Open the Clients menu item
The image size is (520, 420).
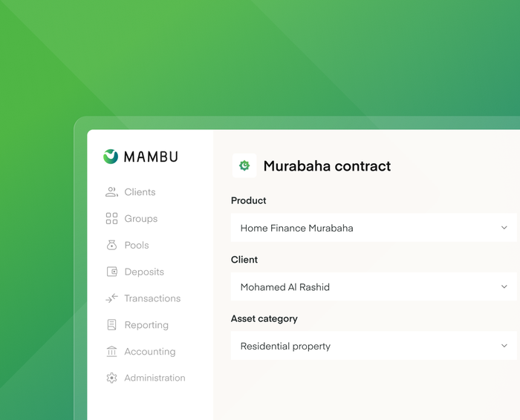coord(140,192)
